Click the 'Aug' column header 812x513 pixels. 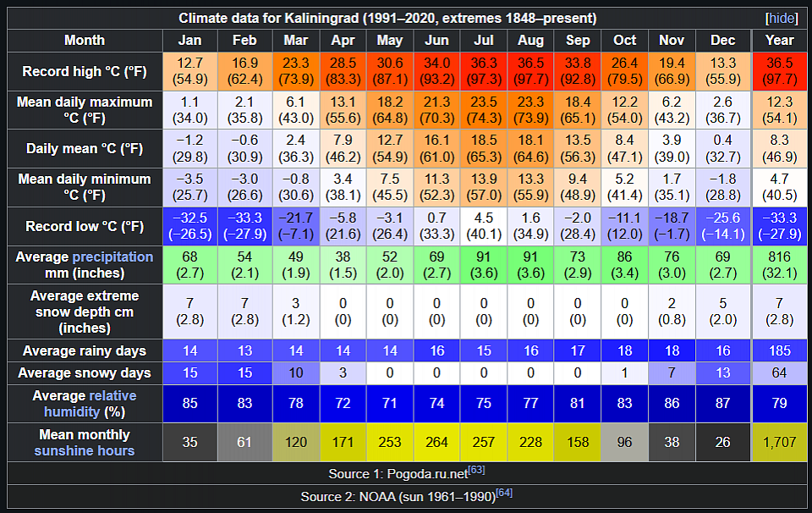[531, 41]
